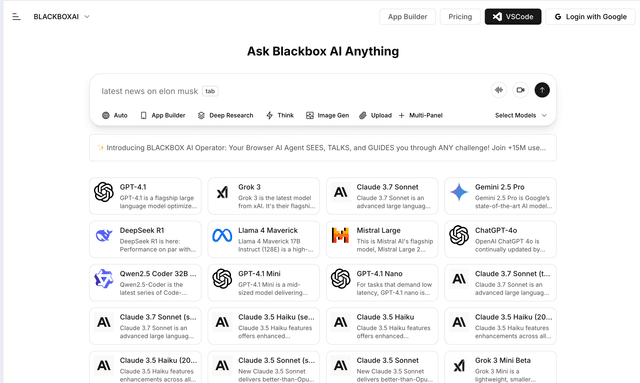Image resolution: width=640 pixels, height=383 pixels.
Task: Open the sidebar hamburger menu icon
Action: tap(16, 17)
